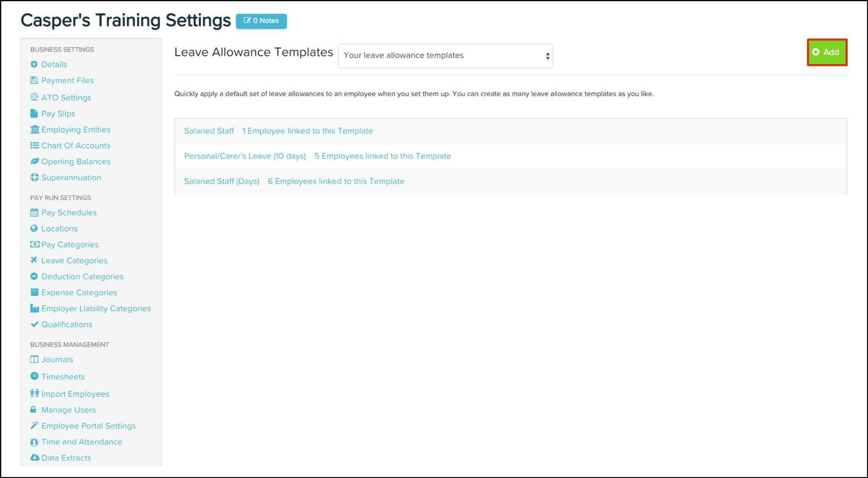868x478 pixels.
Task: Click the scales icon next to ATO Settings
Action: (x=34, y=97)
